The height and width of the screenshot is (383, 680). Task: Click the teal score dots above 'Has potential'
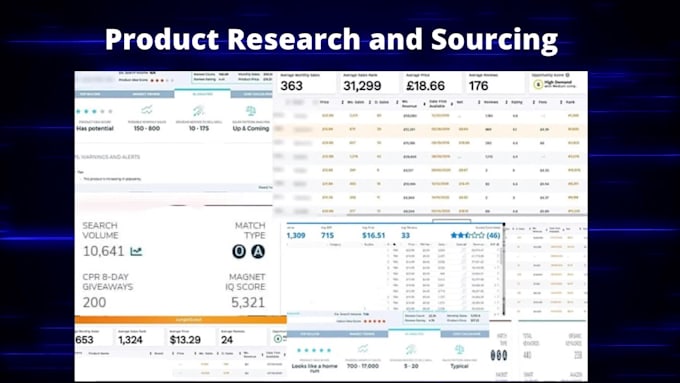pyautogui.click(x=94, y=111)
